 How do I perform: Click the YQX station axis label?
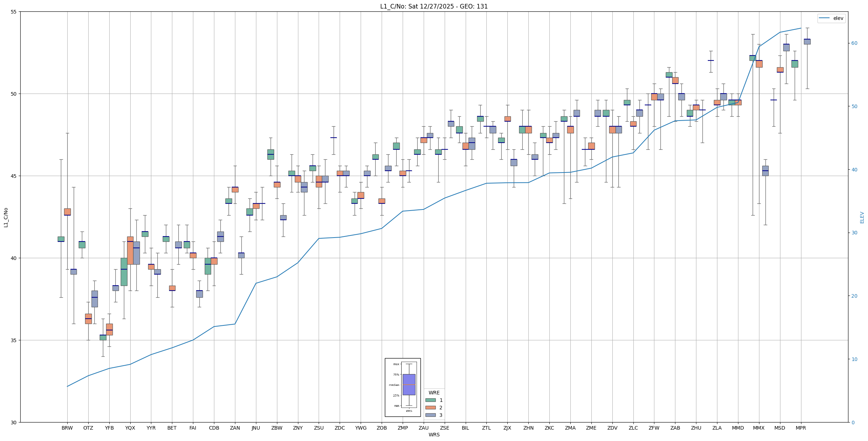(x=130, y=428)
